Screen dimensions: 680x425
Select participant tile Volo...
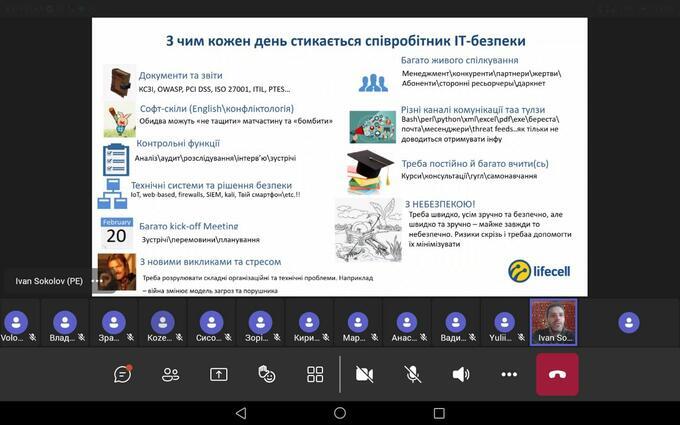tap(15, 322)
